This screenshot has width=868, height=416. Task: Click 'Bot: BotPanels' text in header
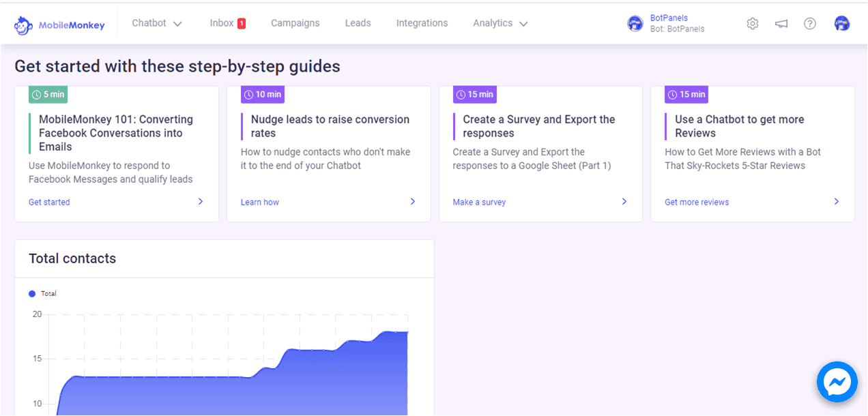pos(678,29)
